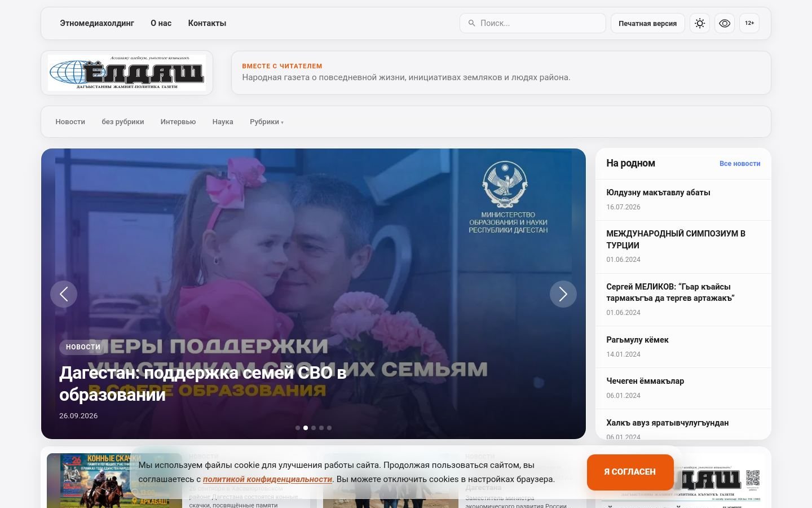Accept cookies with Я согласен button

(x=630, y=472)
